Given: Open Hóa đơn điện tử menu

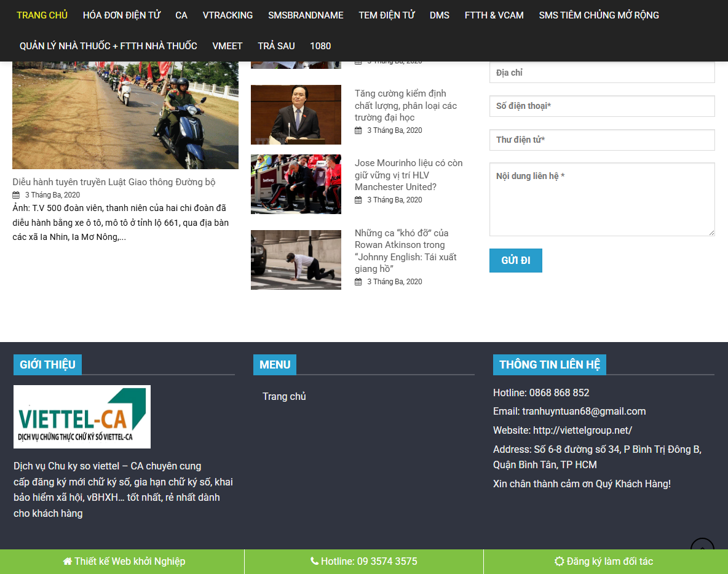Looking at the screenshot, I should [x=121, y=15].
